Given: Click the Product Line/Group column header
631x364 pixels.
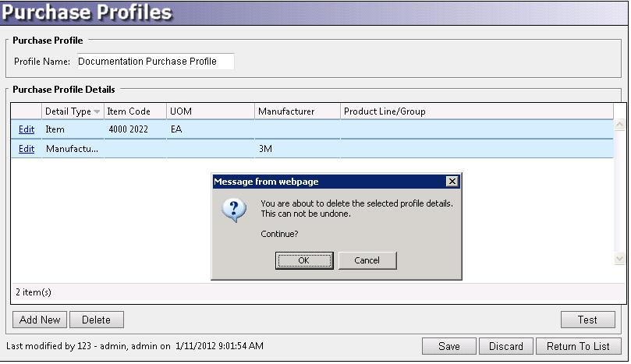Looking at the screenshot, I should (x=476, y=111).
